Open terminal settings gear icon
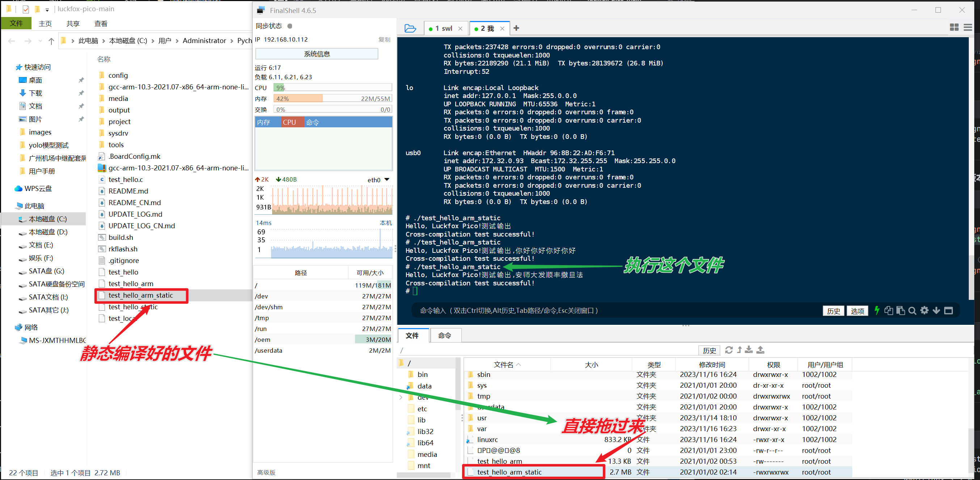The width and height of the screenshot is (980, 480). click(924, 310)
